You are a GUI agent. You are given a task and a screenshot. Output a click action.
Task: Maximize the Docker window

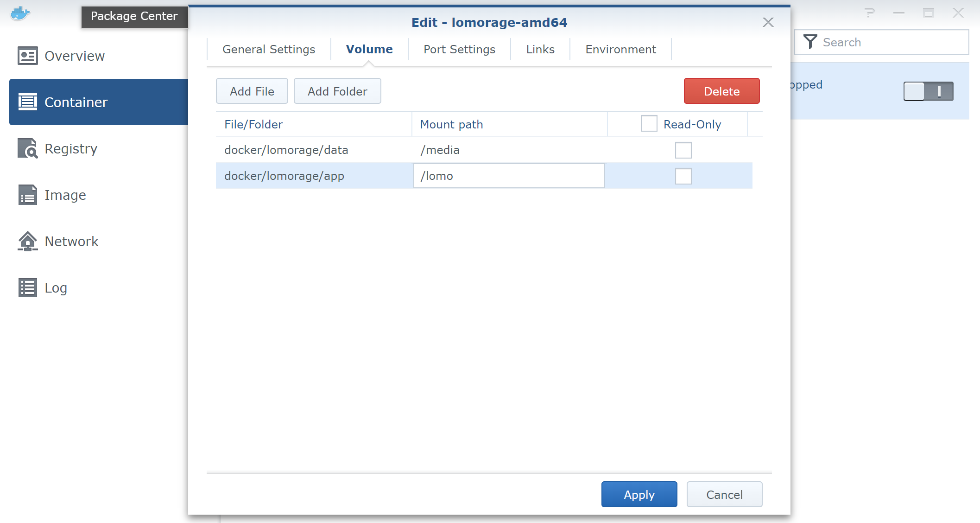(x=928, y=13)
